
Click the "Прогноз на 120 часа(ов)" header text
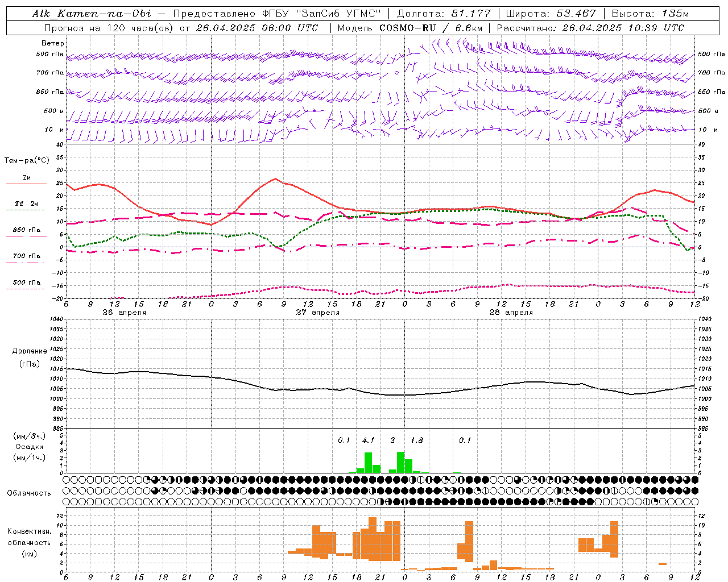coord(109,28)
